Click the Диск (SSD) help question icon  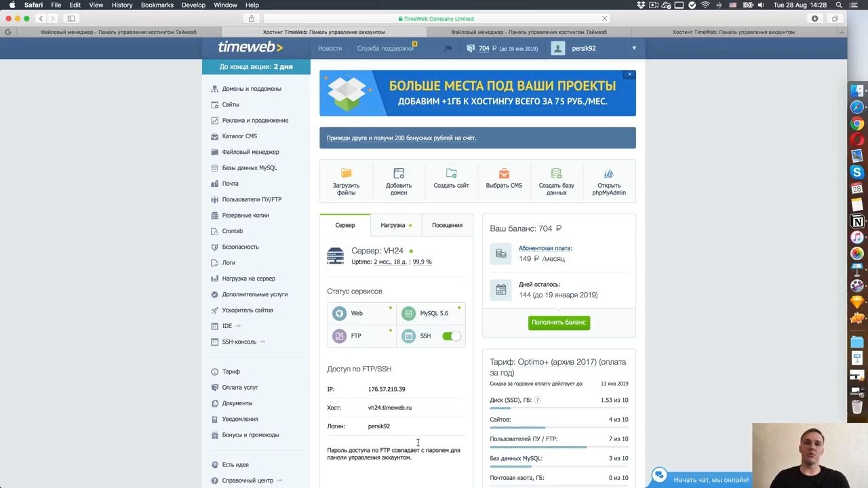[538, 400]
